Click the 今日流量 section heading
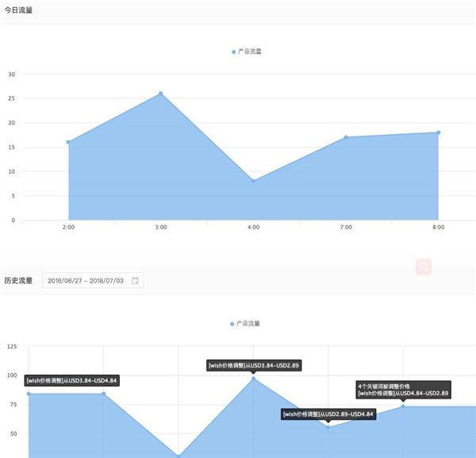476x458 pixels. pos(18,10)
